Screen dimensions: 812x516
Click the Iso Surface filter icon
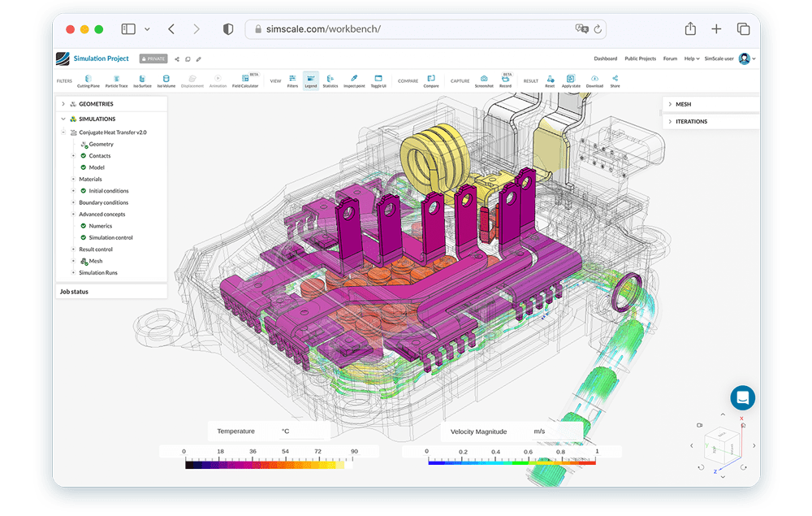[142, 80]
